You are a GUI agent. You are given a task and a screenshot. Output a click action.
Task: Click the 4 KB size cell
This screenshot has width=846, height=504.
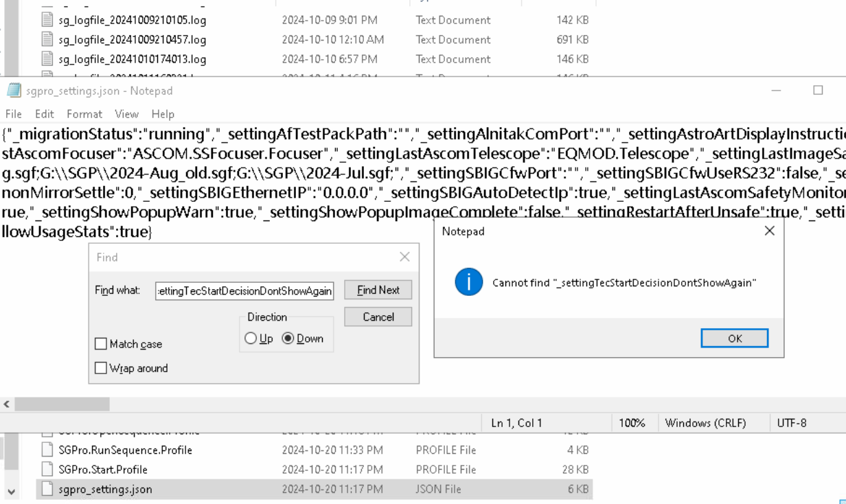(579, 450)
